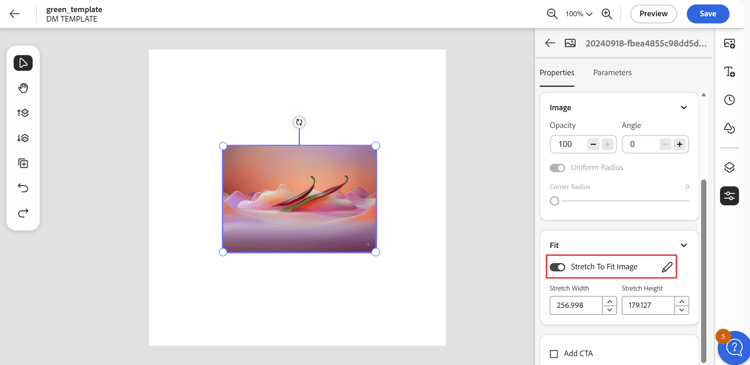
Task: Increase Stretch Height with up arrow
Action: (x=682, y=301)
